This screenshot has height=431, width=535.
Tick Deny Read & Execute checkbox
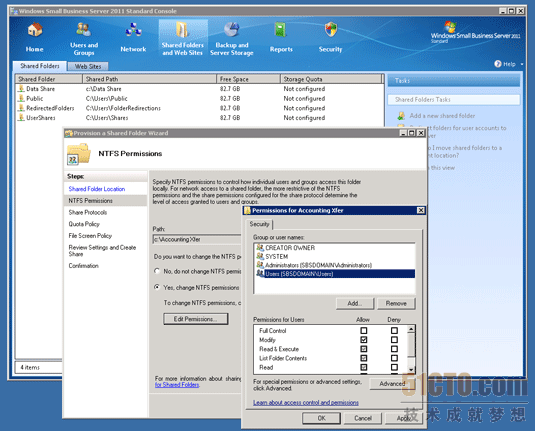[394, 349]
